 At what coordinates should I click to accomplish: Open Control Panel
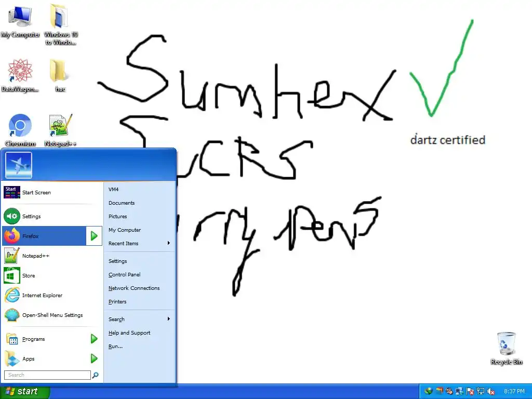coord(139,274)
